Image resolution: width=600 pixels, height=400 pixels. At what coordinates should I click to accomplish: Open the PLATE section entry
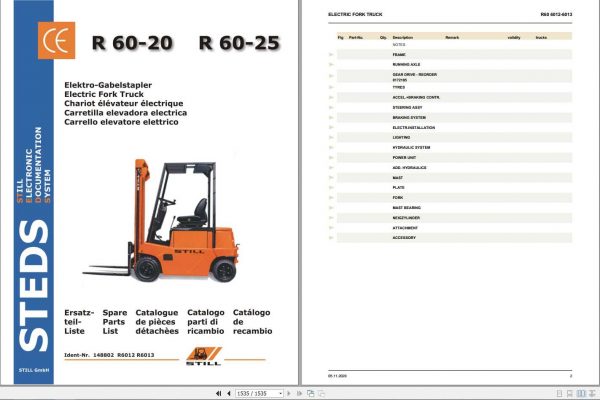pos(398,188)
